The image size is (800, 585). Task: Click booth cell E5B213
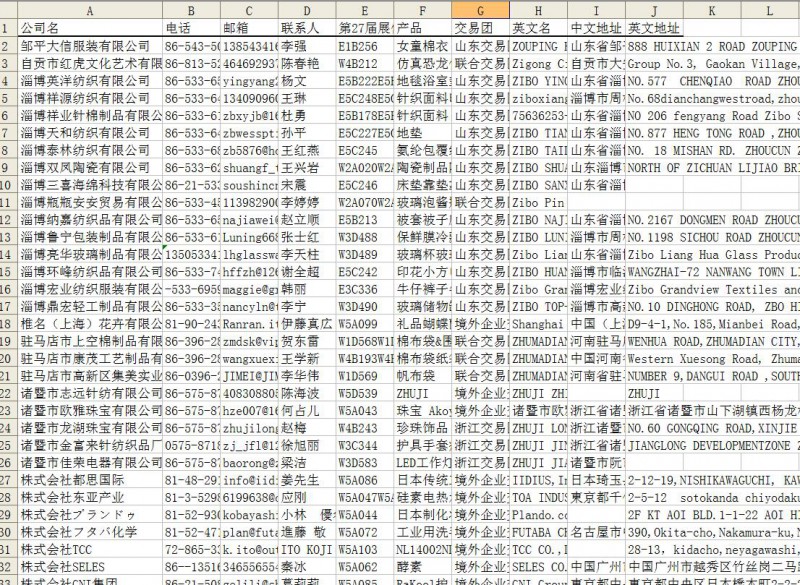coord(365,220)
